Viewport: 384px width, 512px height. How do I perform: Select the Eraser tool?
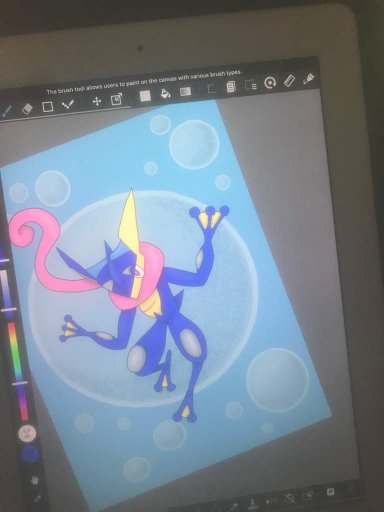(27, 109)
